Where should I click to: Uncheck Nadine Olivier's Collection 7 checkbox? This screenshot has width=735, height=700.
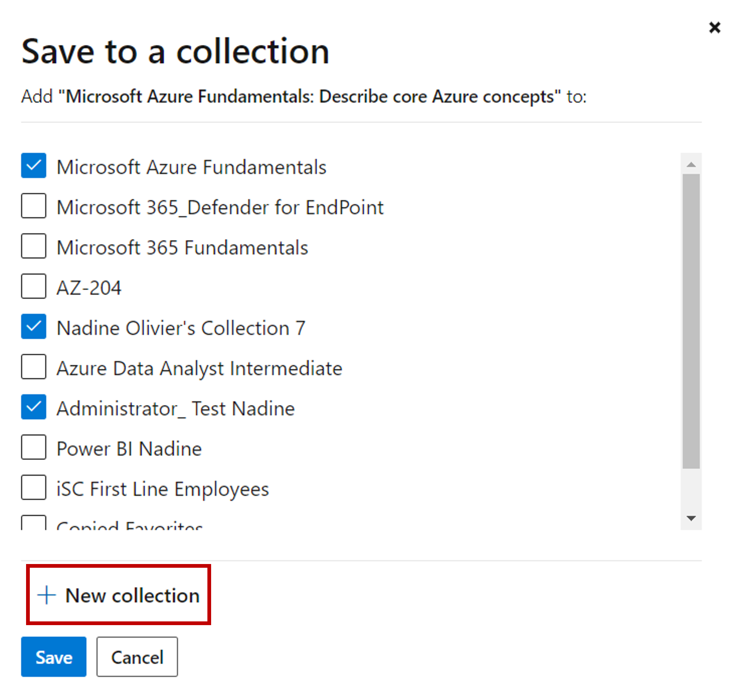tap(34, 326)
